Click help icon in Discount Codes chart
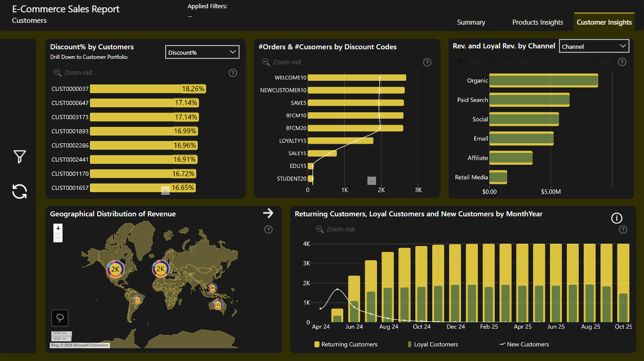 pyautogui.click(x=427, y=63)
